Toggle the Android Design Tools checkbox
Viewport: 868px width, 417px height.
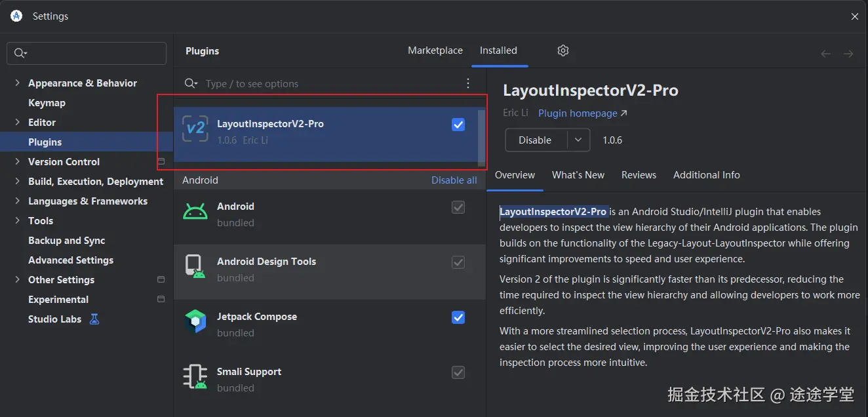(x=458, y=262)
